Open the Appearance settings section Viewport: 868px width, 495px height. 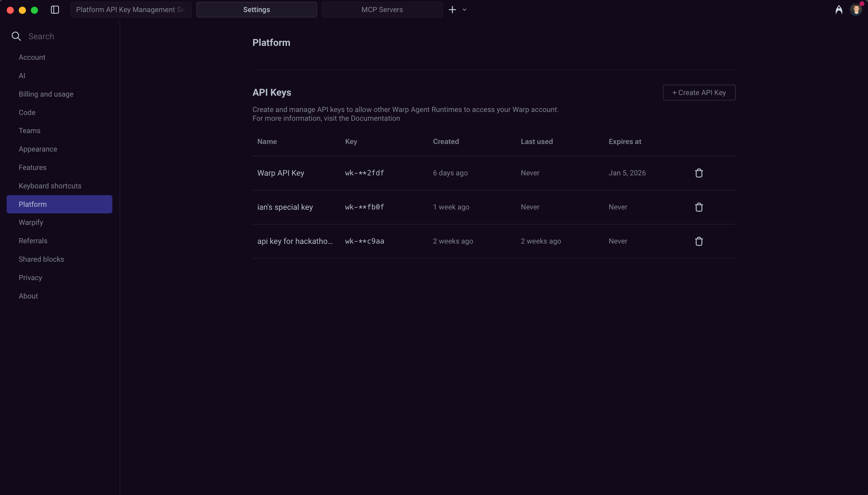pos(38,149)
